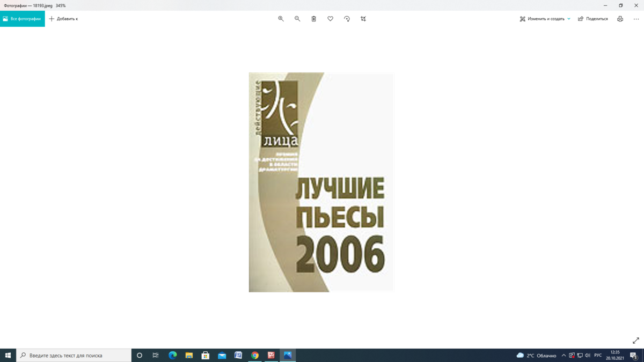Screen dimensions: 644x362
Task: Mark photo 18193.jpeg as favorite
Action: 330,18
